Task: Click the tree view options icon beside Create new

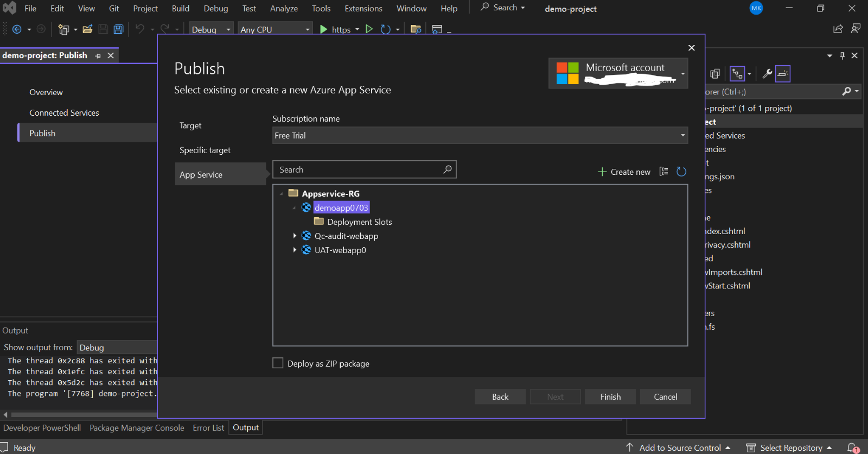Action: pos(663,172)
